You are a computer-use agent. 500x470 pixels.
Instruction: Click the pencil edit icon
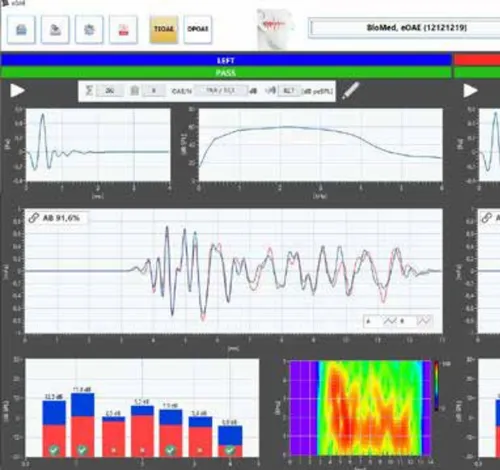pos(351,91)
